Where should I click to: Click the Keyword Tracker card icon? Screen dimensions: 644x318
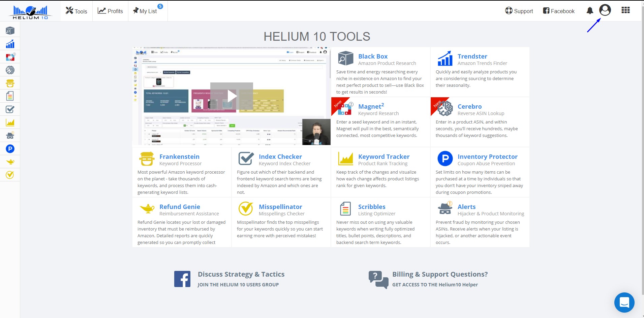345,159
